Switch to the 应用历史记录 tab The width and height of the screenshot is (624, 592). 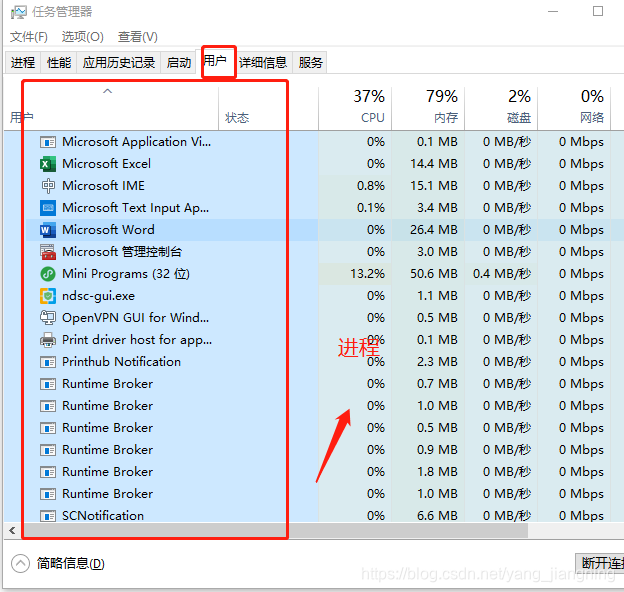(119, 62)
